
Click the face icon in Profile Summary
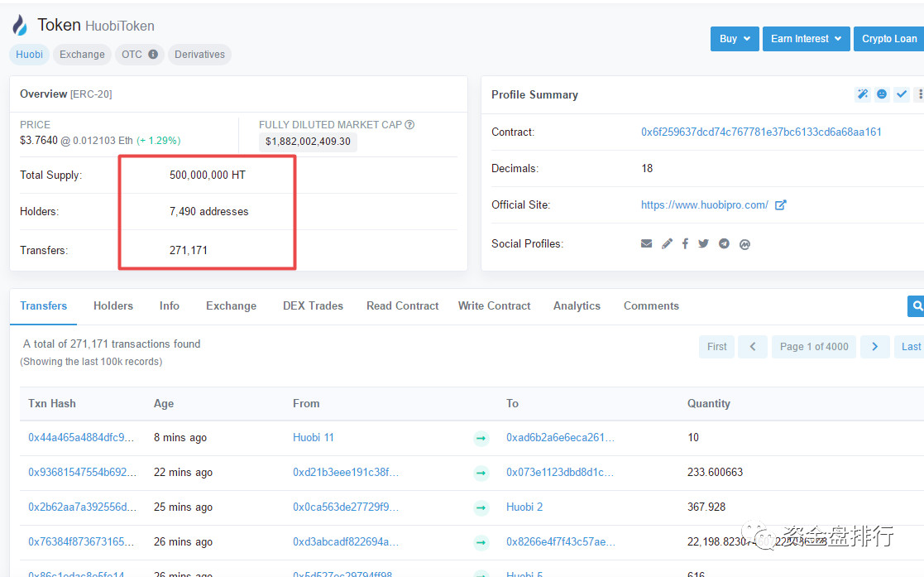click(882, 94)
